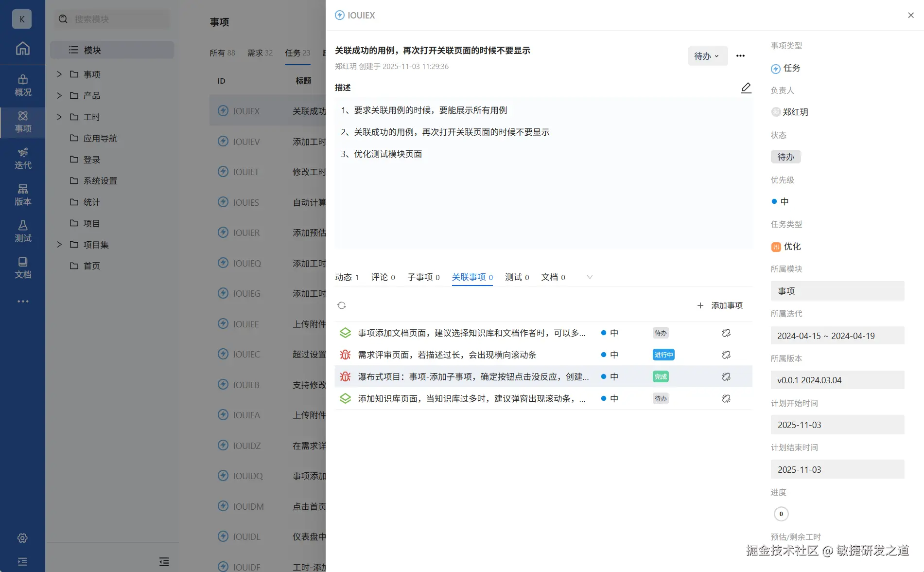Open settings gear in the sidebar
924x572 pixels.
pyautogui.click(x=22, y=538)
